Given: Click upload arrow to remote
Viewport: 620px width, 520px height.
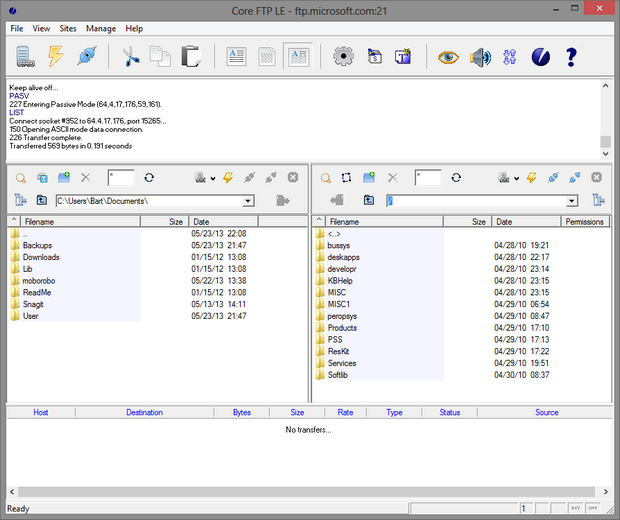Looking at the screenshot, I should click(x=283, y=200).
